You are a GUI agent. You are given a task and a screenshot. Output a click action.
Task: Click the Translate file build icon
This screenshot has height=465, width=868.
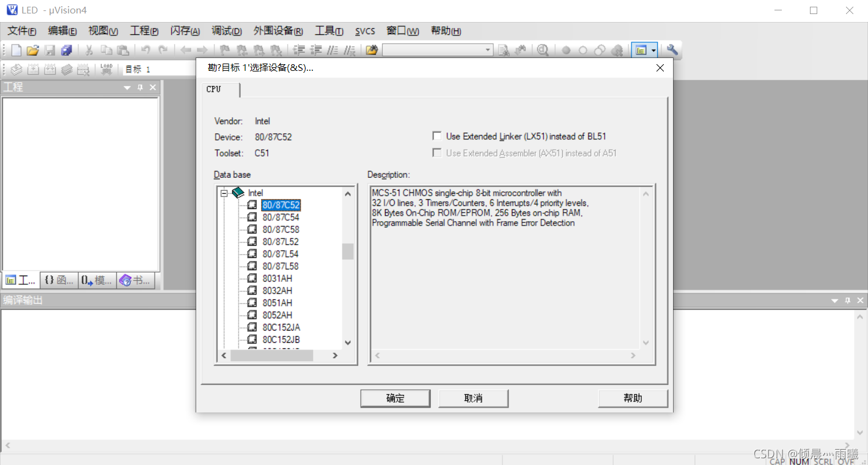[x=17, y=69]
